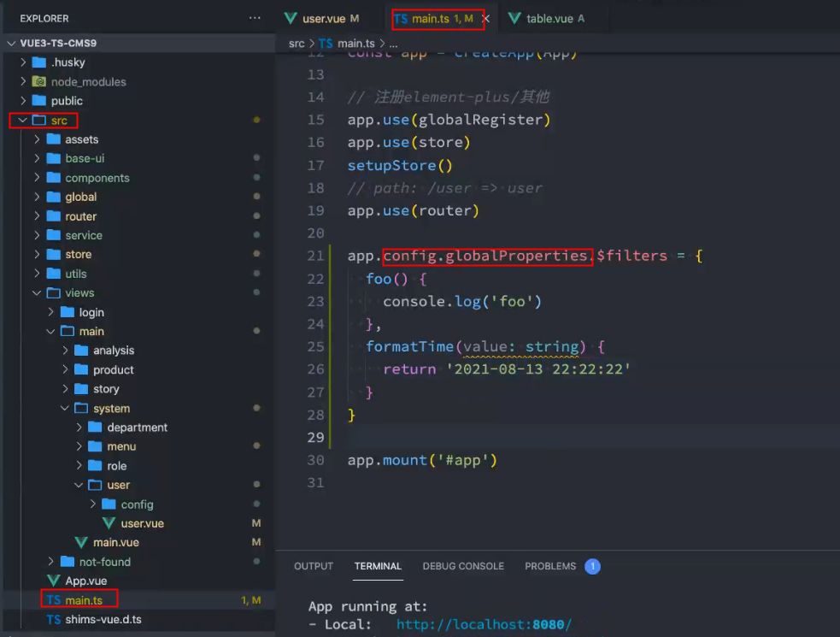Select the not-found folder row

coord(139,562)
